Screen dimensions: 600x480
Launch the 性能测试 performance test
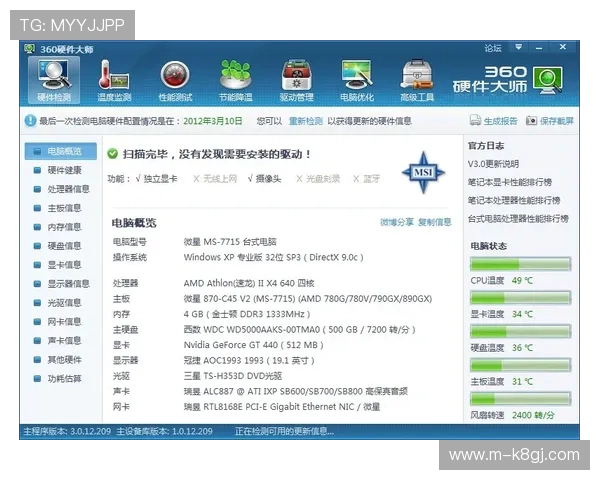(x=175, y=80)
